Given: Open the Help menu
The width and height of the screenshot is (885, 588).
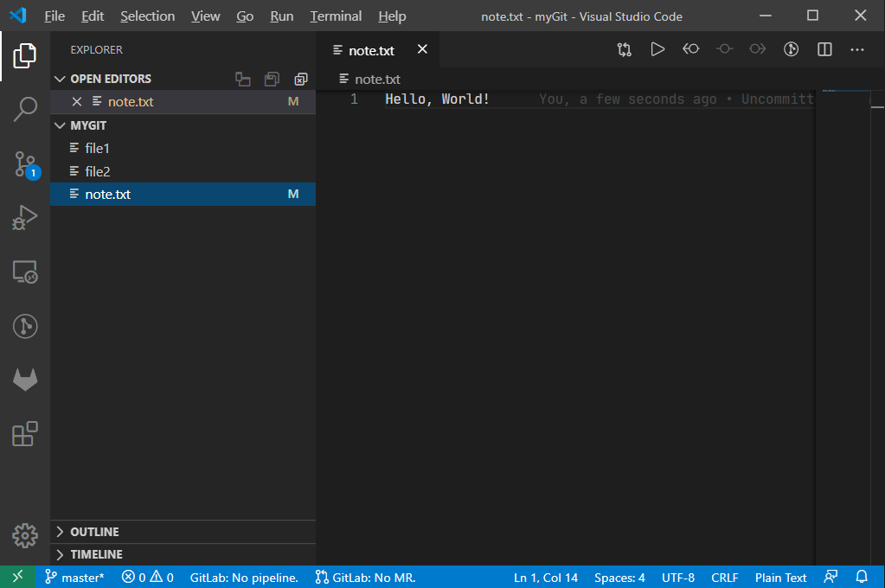Looking at the screenshot, I should [x=392, y=16].
